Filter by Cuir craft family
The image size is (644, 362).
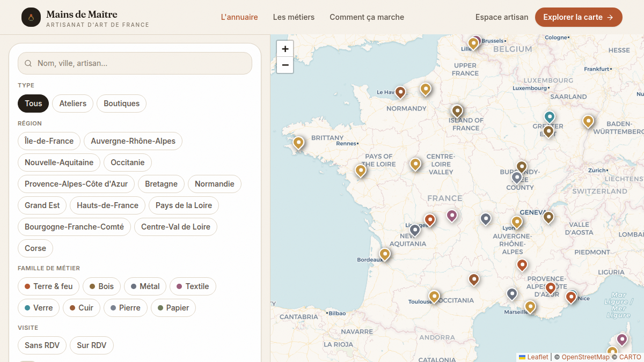(x=82, y=308)
